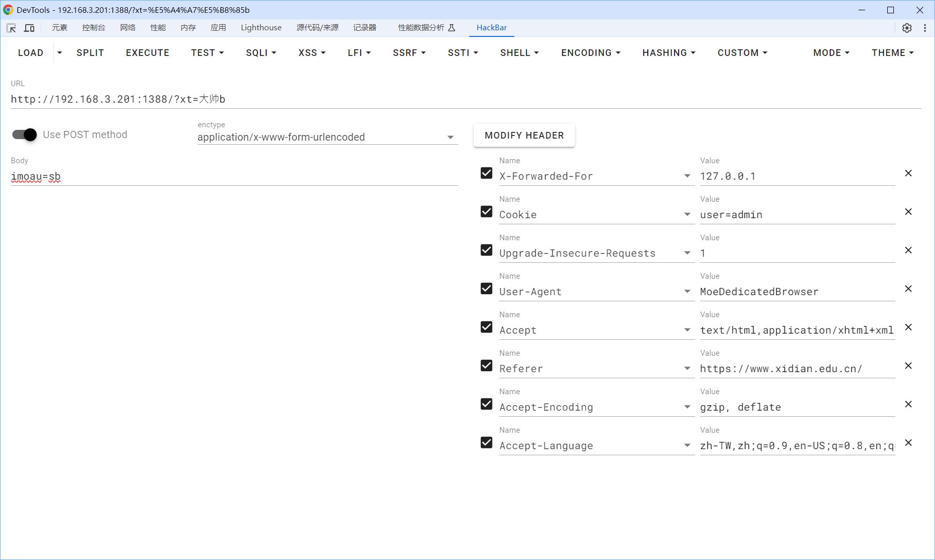The image size is (935, 560).
Task: Expand the User-Agent name dropdown
Action: click(687, 292)
